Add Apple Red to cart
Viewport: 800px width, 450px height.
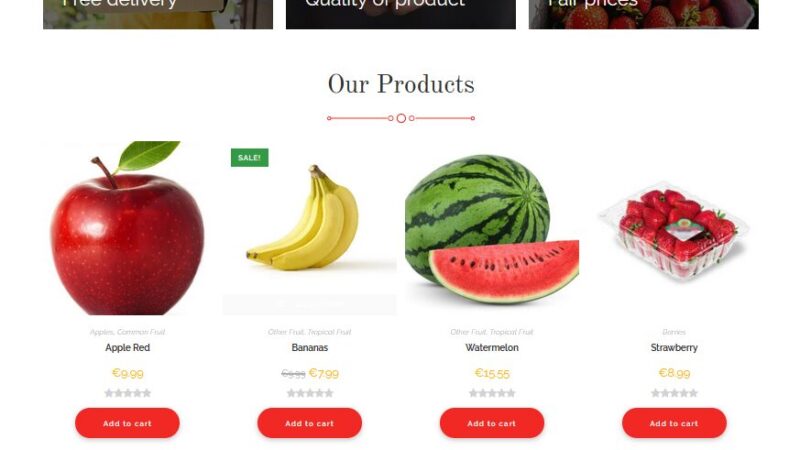127,423
